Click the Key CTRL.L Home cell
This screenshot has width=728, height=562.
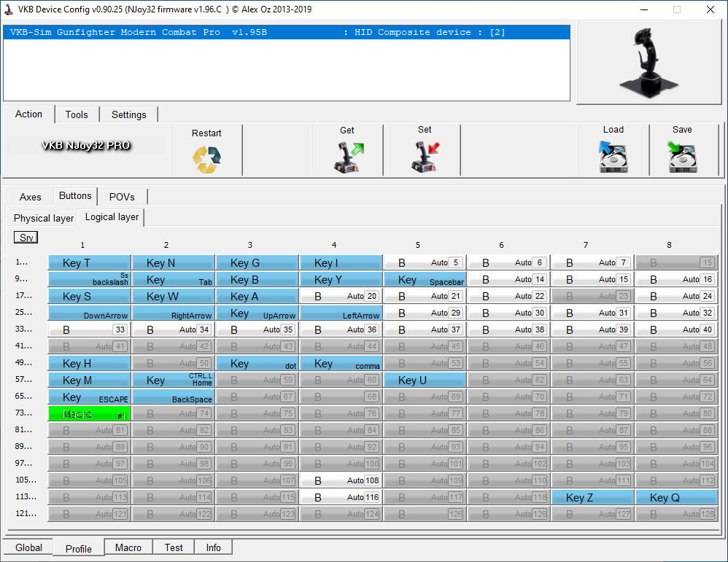click(173, 380)
